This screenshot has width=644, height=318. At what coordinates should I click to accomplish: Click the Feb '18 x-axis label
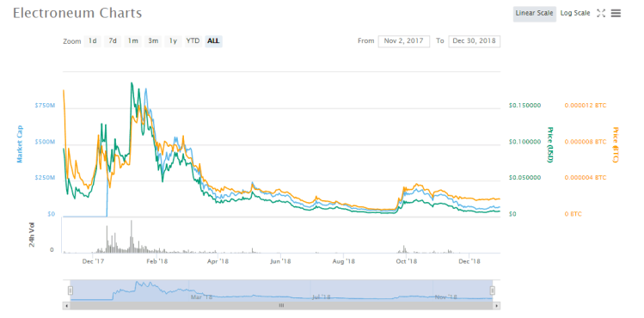click(156, 261)
